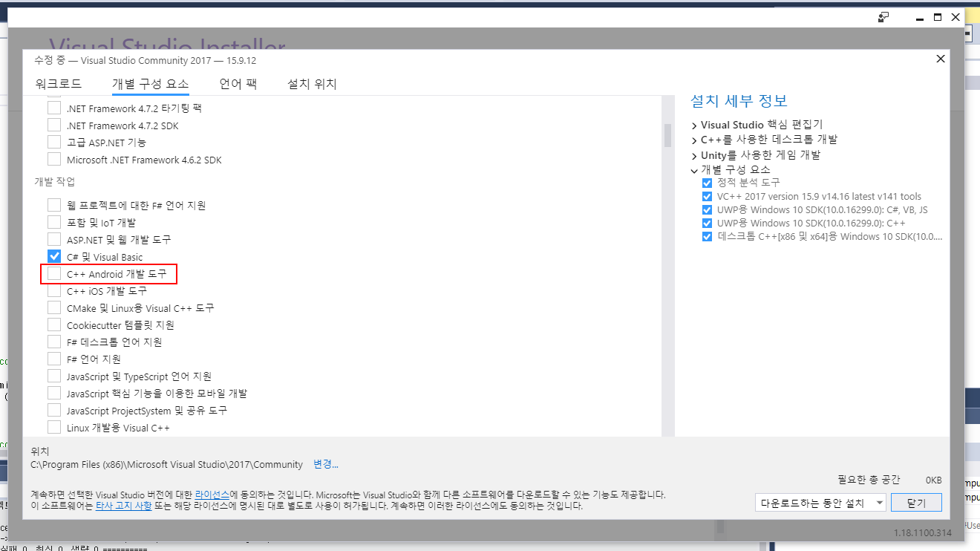Uncheck 데스크톱 C++ Windows 10 SDK item

[707, 236]
